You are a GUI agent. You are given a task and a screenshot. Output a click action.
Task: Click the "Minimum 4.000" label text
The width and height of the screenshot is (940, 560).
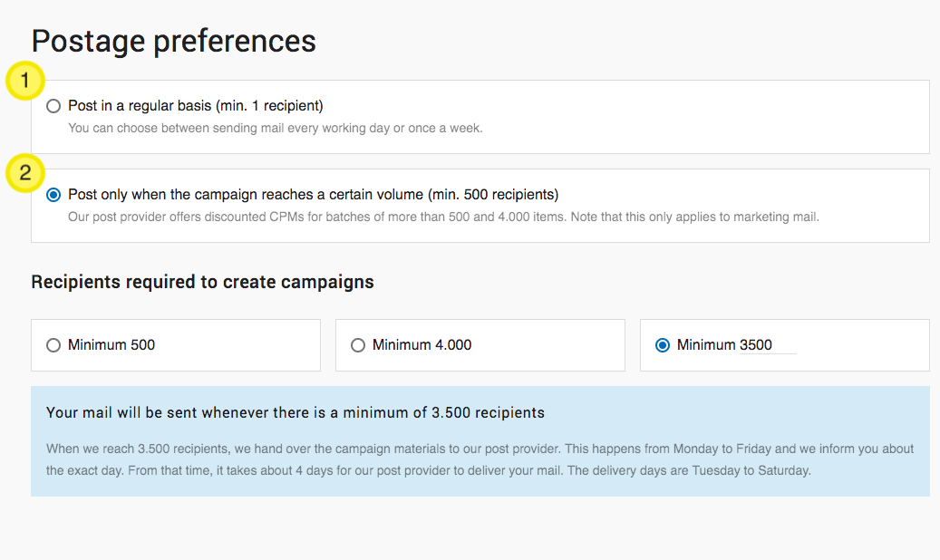click(422, 345)
